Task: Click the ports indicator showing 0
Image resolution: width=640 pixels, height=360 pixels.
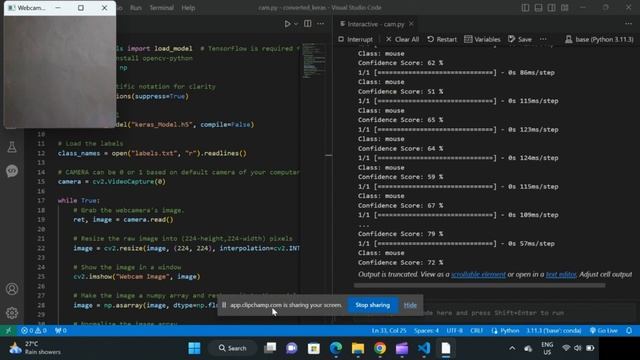Action: [60, 331]
